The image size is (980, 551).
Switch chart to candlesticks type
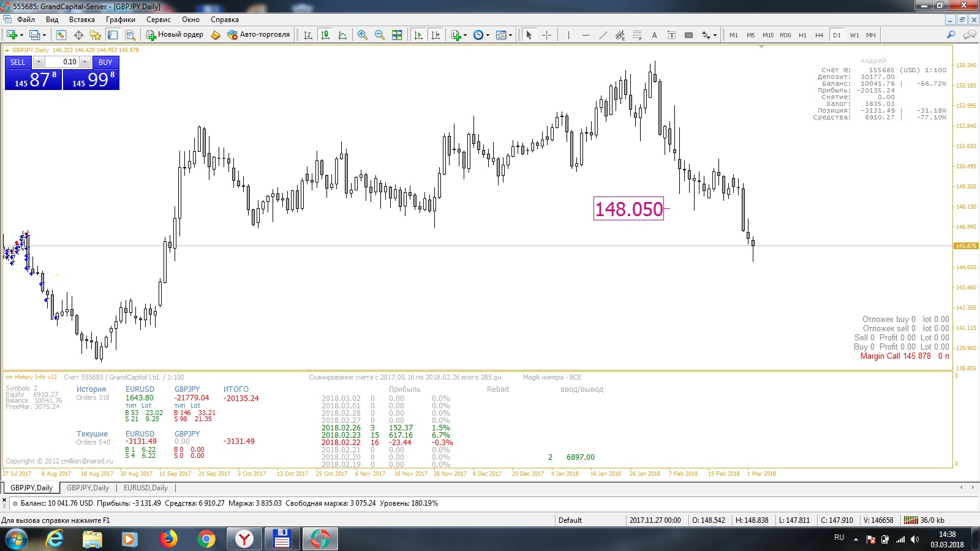(x=325, y=35)
